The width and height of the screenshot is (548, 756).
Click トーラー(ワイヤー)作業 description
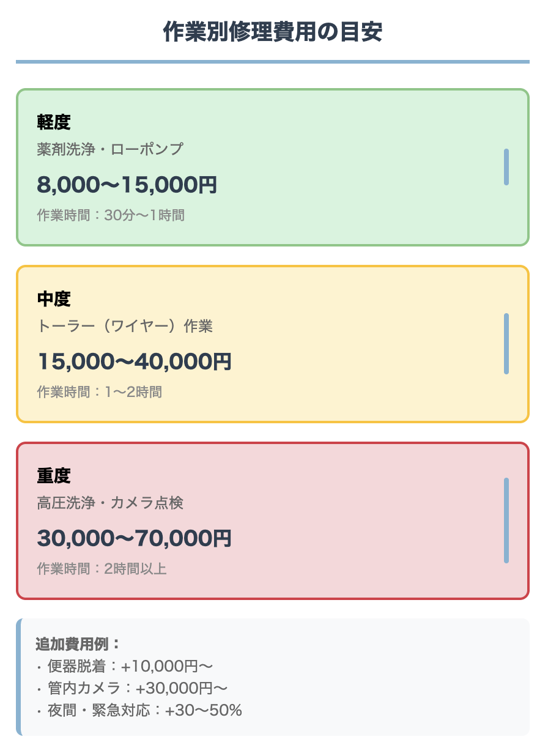click(x=125, y=326)
